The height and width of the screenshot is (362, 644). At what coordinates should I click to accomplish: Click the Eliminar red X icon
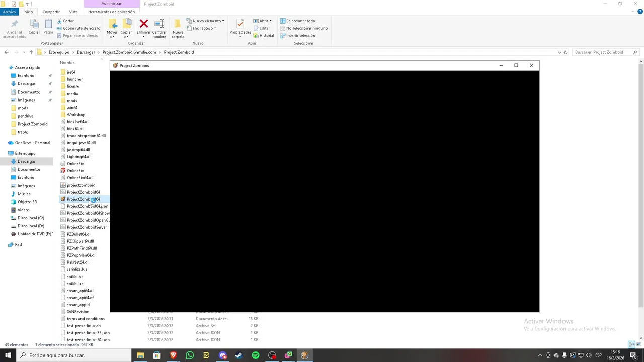coord(144,23)
